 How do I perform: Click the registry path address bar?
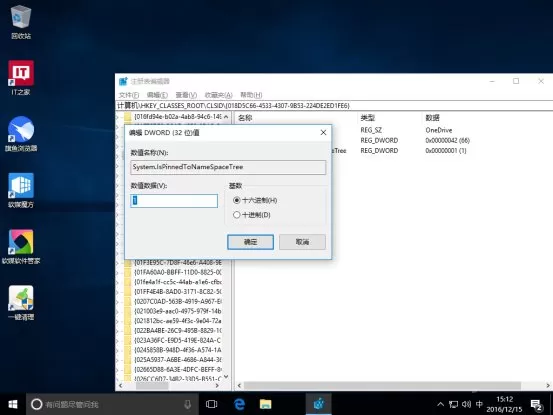(334, 106)
